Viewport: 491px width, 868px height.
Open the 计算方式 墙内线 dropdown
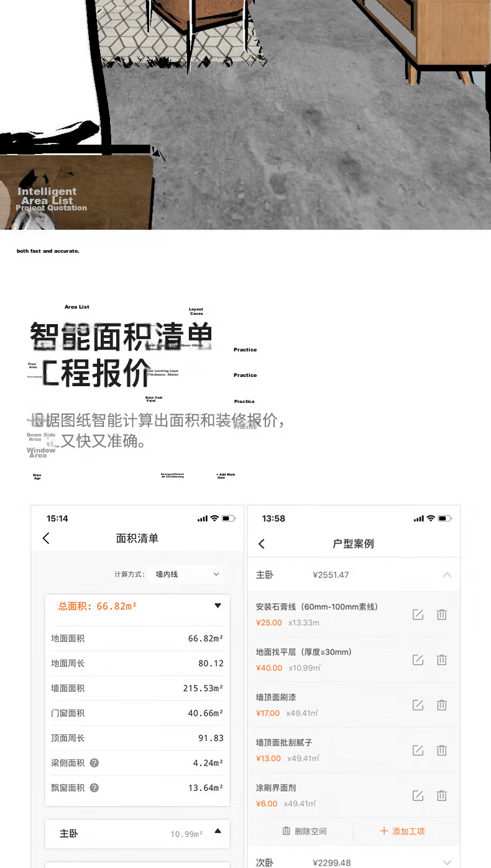(187, 574)
